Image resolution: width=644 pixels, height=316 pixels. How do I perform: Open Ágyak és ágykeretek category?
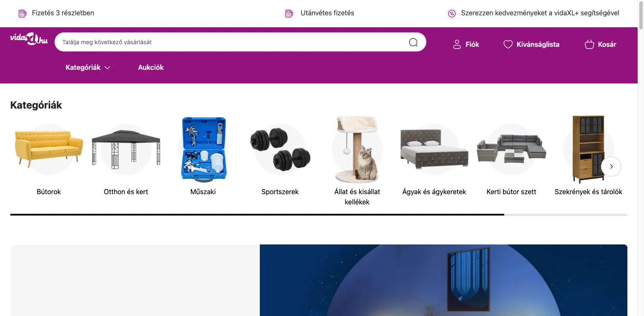[434, 192]
